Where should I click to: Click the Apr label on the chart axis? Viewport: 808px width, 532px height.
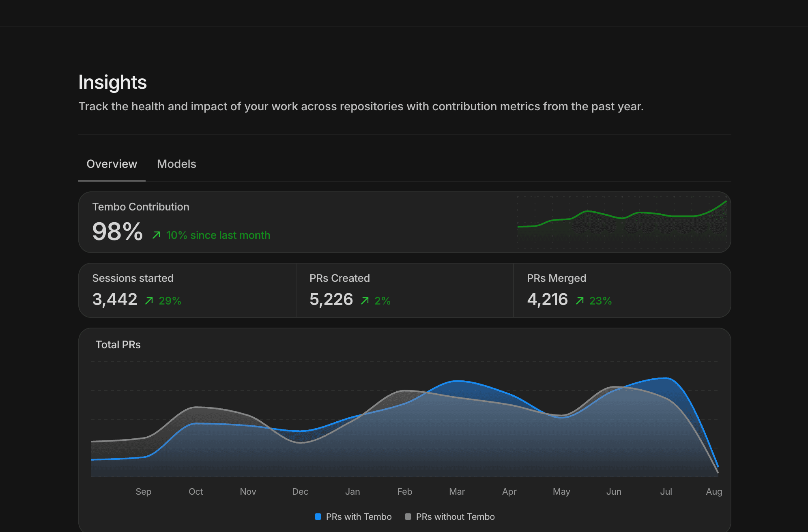(x=509, y=491)
